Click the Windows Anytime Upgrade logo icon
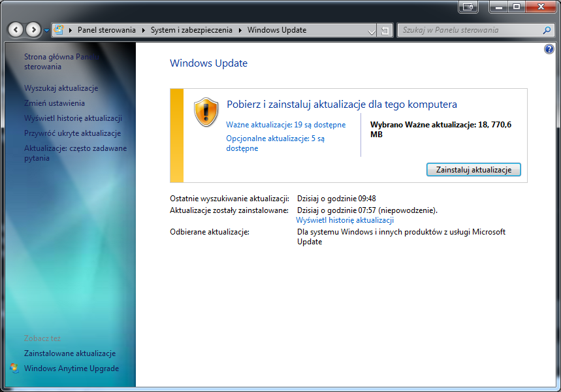This screenshot has height=392, width=561. (x=14, y=368)
